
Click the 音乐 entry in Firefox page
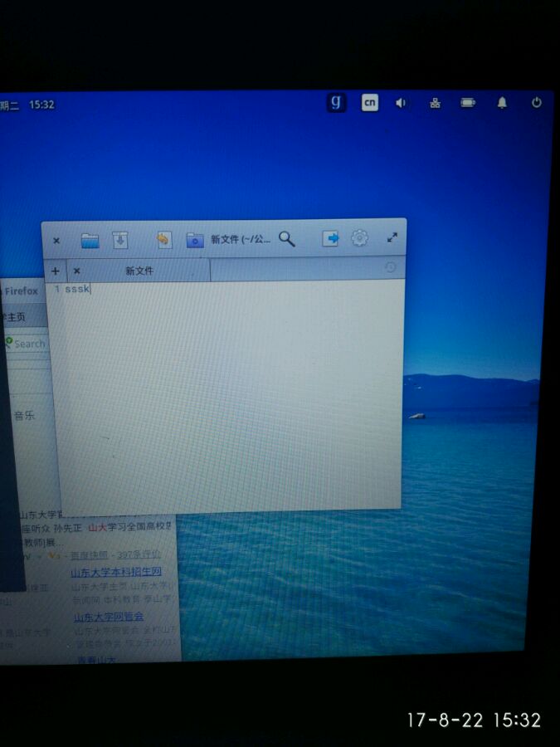[24, 416]
